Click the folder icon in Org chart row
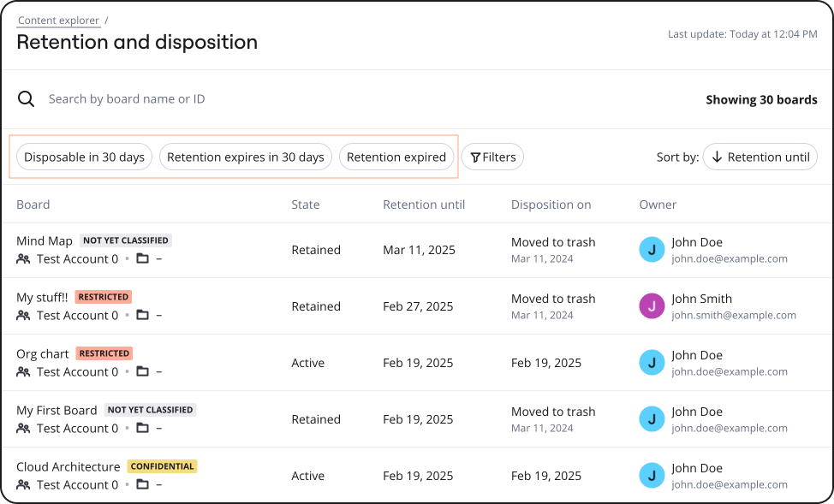 pyautogui.click(x=143, y=372)
